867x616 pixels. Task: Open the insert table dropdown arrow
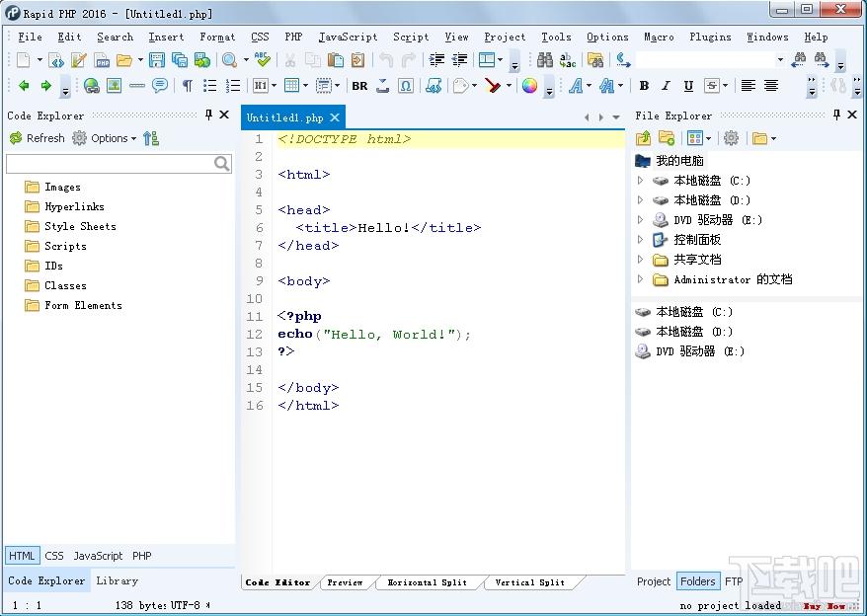[305, 86]
